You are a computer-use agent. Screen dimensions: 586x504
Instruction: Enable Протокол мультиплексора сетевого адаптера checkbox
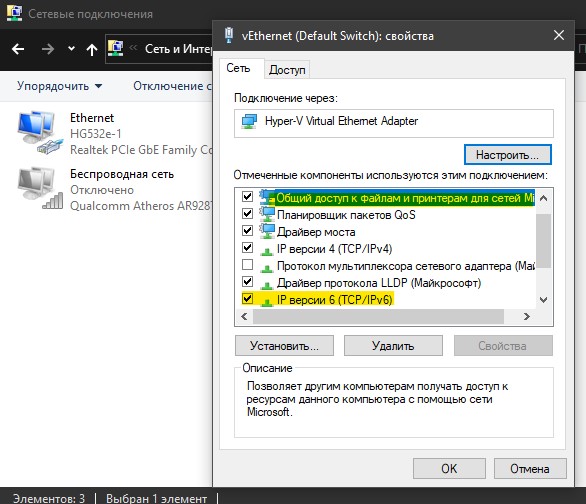(247, 265)
